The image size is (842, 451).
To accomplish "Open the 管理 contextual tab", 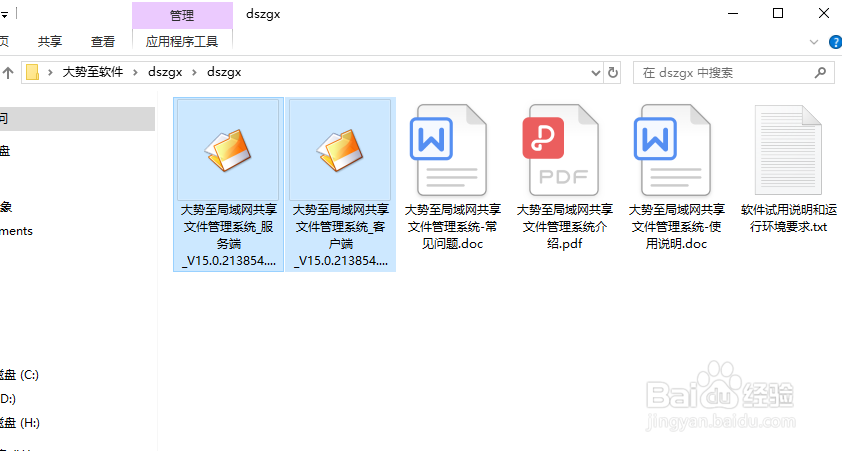I will pos(182,16).
